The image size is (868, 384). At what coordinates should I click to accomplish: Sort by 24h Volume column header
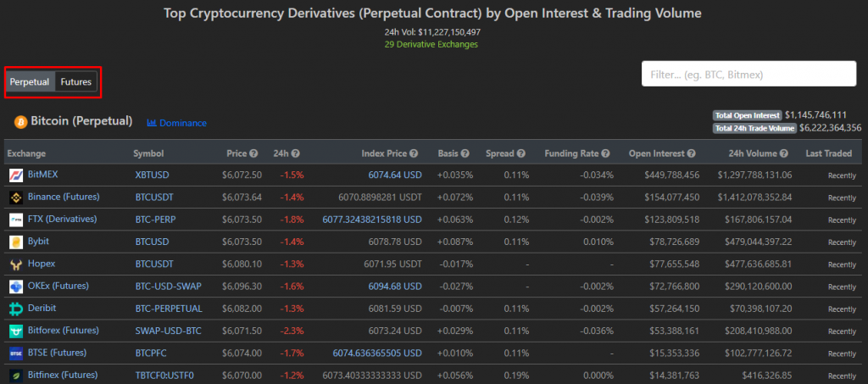pyautogui.click(x=758, y=153)
